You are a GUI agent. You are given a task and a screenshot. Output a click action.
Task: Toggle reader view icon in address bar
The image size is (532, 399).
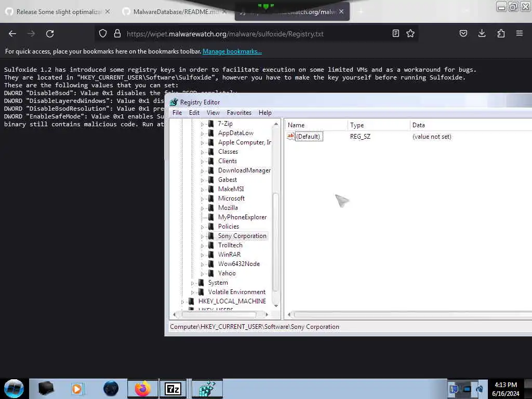click(395, 33)
